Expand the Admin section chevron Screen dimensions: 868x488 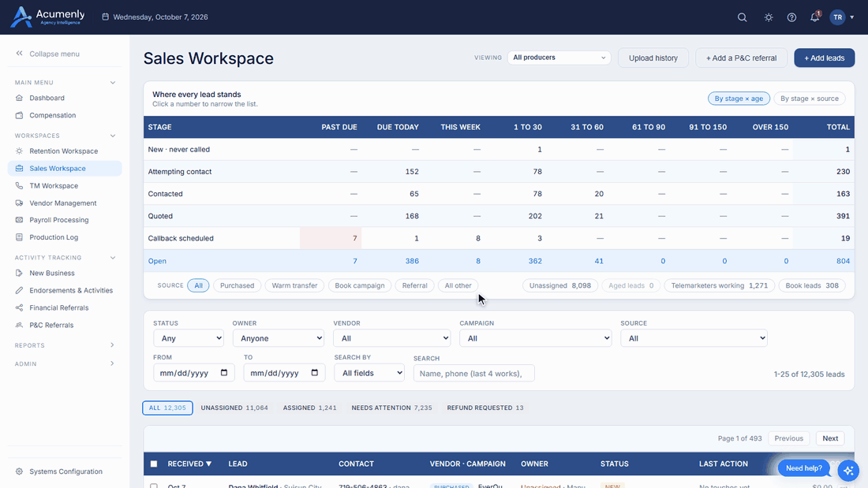tap(112, 363)
